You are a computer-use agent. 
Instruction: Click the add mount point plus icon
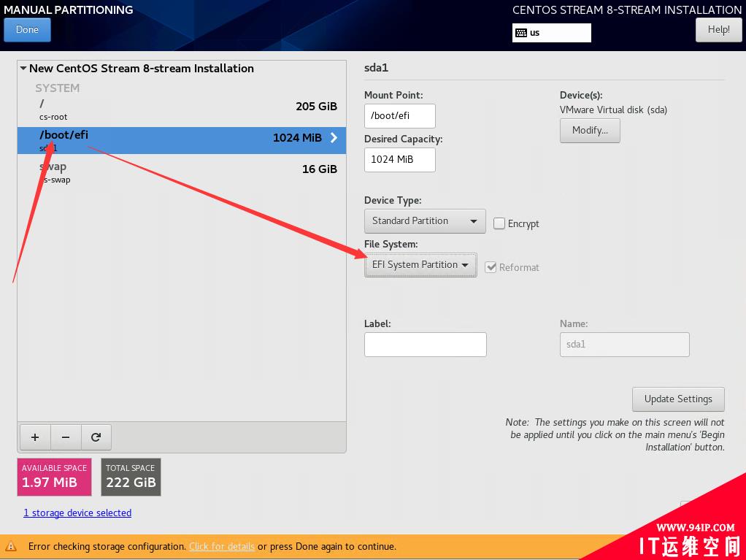click(x=35, y=437)
